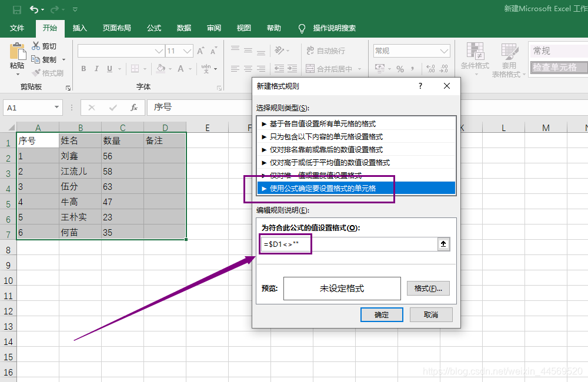This screenshot has height=382, width=588.
Task: Switch to the 页面布局 ribbon tab
Action: point(116,28)
